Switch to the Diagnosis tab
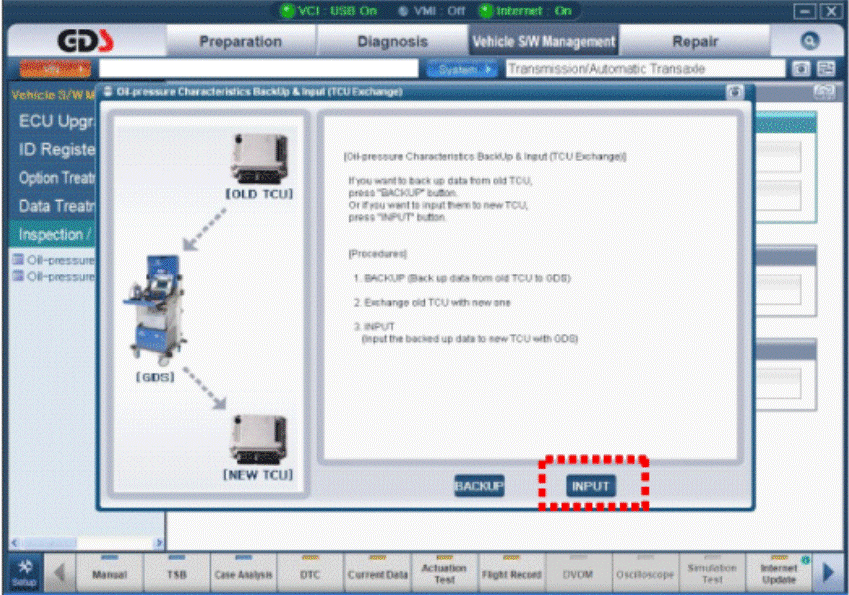The image size is (849, 595). (x=392, y=41)
